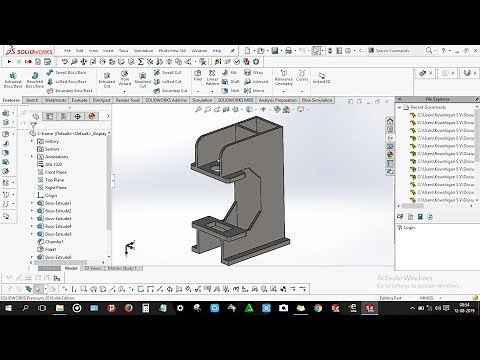The height and width of the screenshot is (360, 480).
Task: Activate Instant3D
Action: (x=321, y=78)
